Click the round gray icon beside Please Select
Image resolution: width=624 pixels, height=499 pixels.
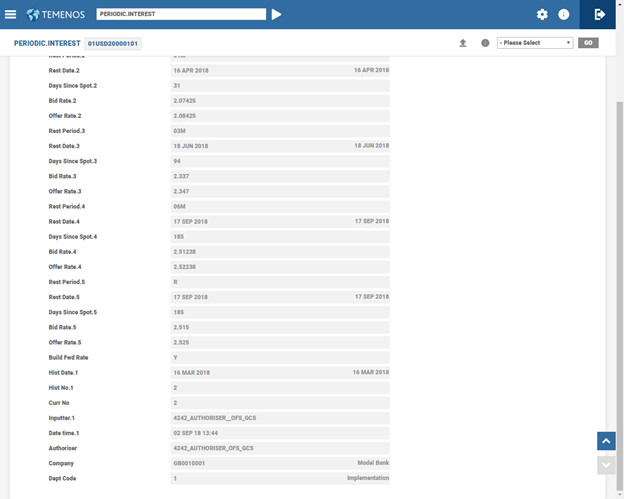click(x=485, y=43)
